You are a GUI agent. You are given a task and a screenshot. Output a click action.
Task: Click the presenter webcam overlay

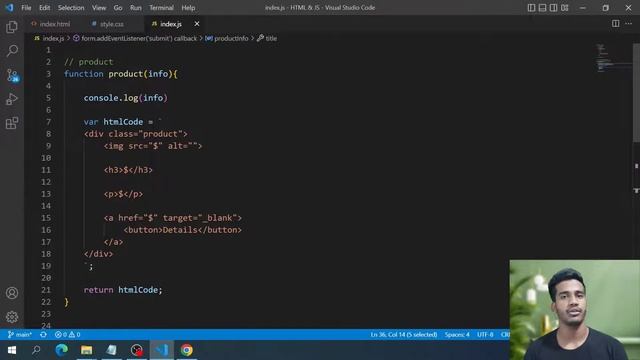[x=575, y=310]
